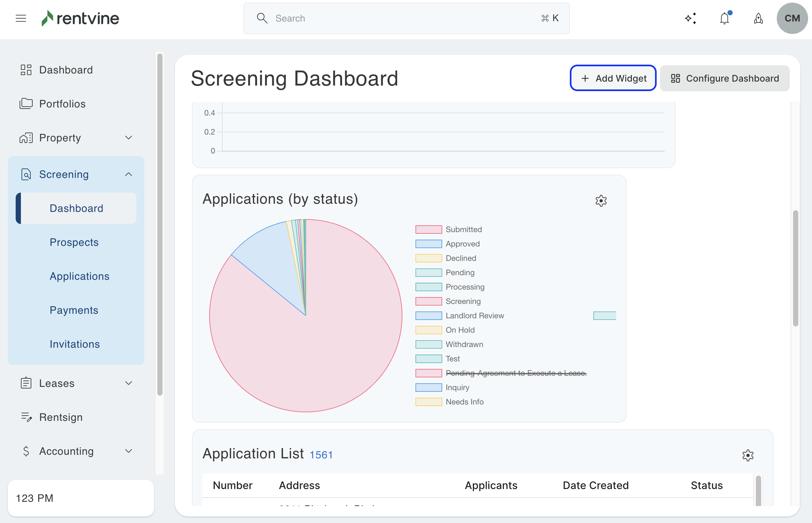Click the Add Widget button
Viewport: 812px width, 523px height.
coord(613,78)
